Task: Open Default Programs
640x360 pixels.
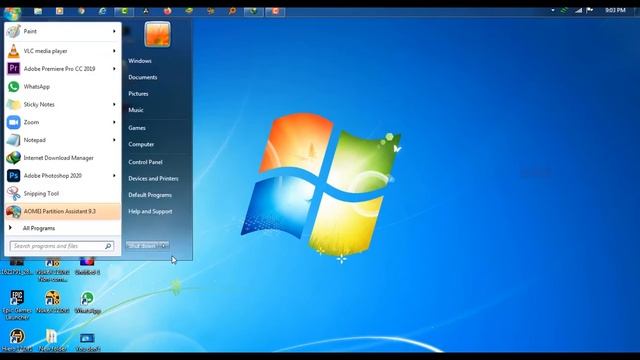Action: tap(150, 195)
